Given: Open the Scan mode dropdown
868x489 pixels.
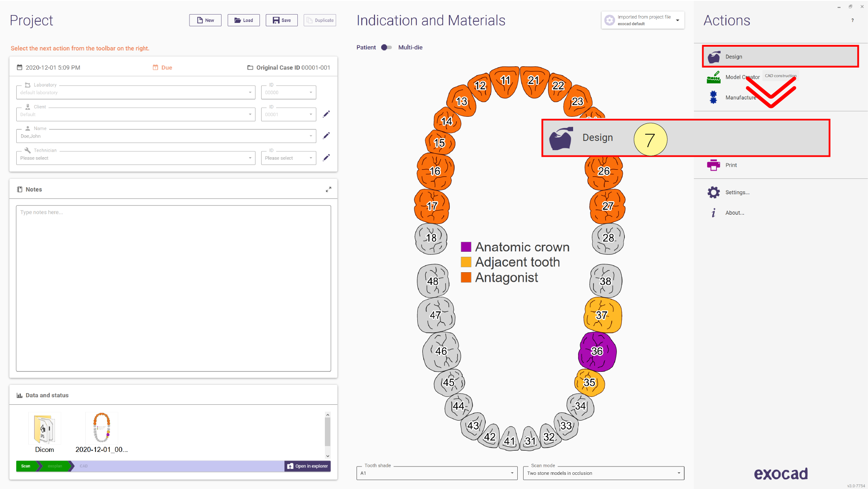Looking at the screenshot, I should 604,473.
